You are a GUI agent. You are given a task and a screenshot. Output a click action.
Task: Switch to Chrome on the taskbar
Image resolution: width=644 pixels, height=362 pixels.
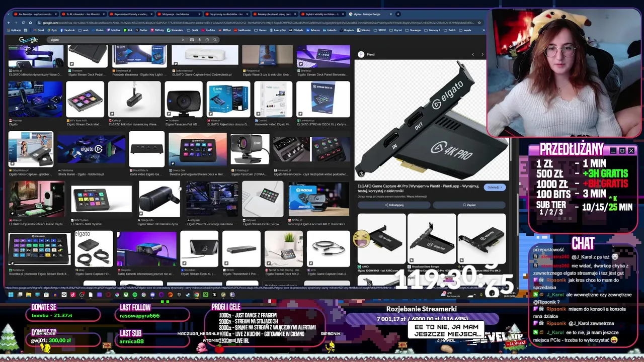point(197,295)
